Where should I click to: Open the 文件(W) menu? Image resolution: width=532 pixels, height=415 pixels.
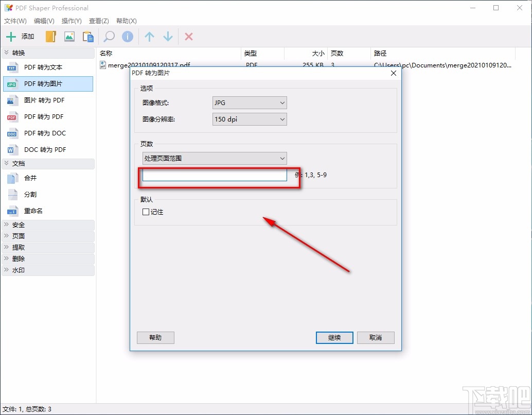(x=15, y=21)
